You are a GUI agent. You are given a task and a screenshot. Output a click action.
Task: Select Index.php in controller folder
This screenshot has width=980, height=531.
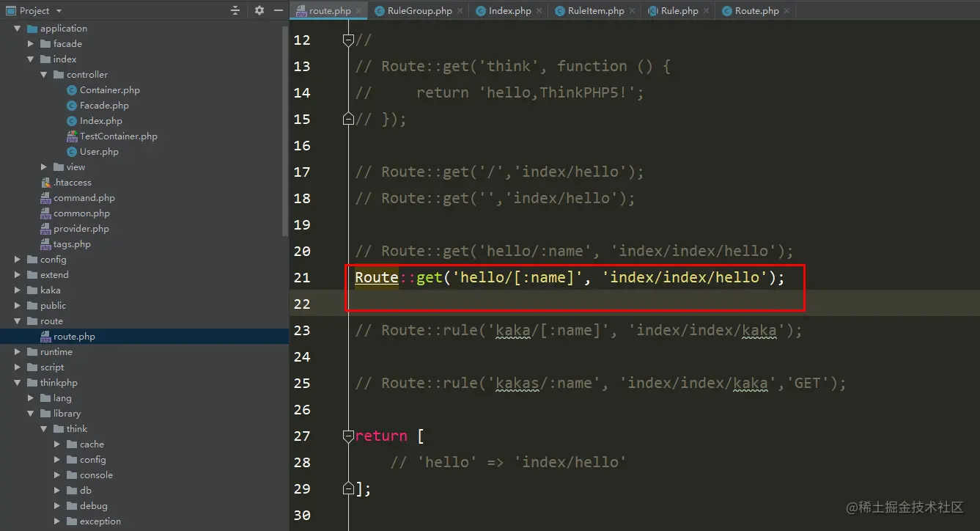pyautogui.click(x=100, y=121)
